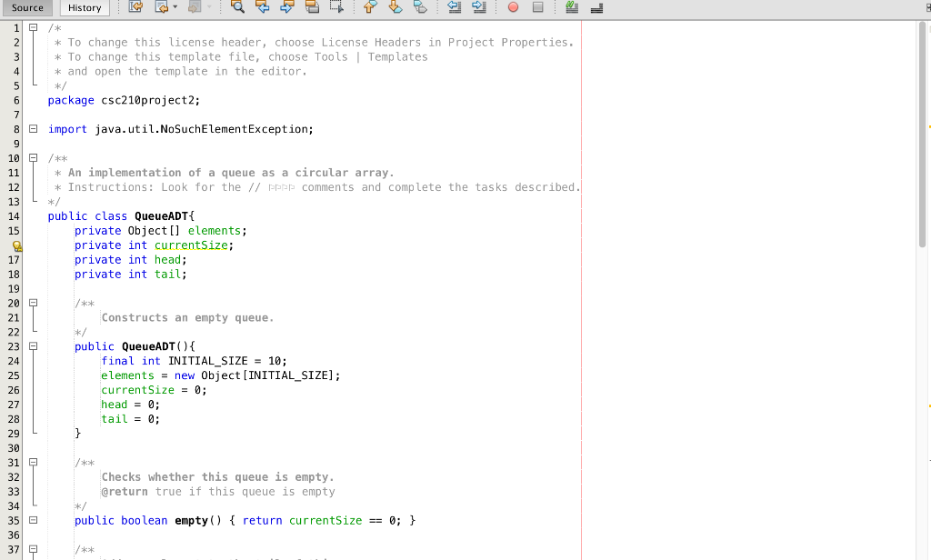Start macro recording
Image resolution: width=931 pixels, height=560 pixels.
pos(513,7)
